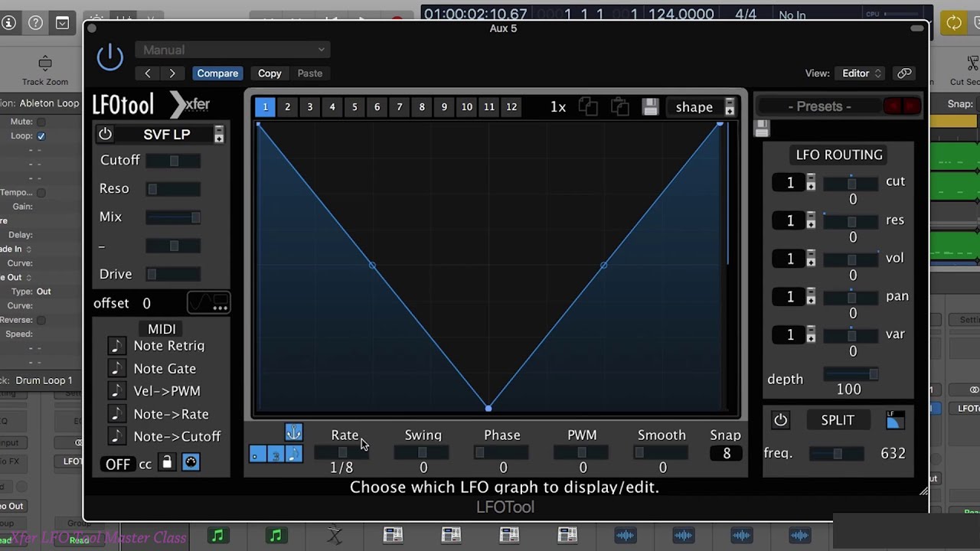Adjust the Mix slider

(x=174, y=217)
